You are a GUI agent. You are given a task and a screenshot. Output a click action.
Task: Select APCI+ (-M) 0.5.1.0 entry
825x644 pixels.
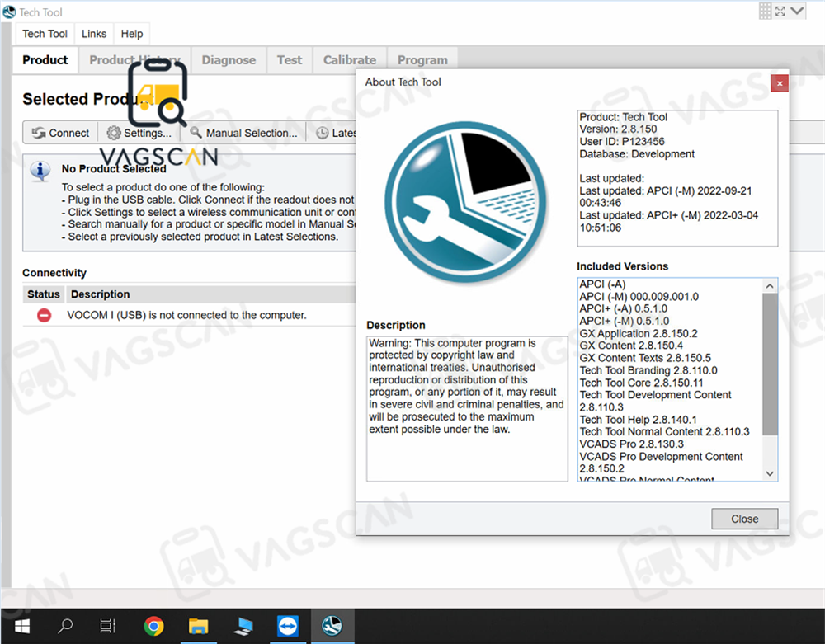pyautogui.click(x=624, y=322)
